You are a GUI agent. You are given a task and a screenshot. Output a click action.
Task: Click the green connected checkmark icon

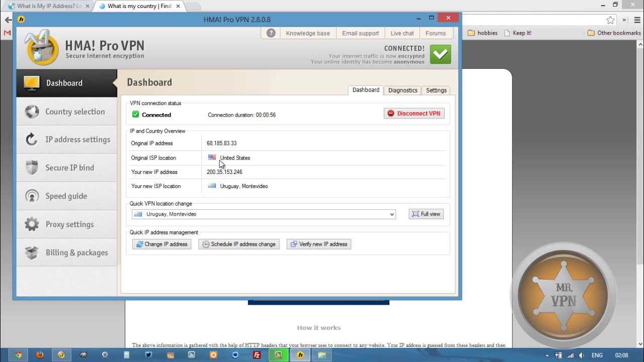pos(440,54)
